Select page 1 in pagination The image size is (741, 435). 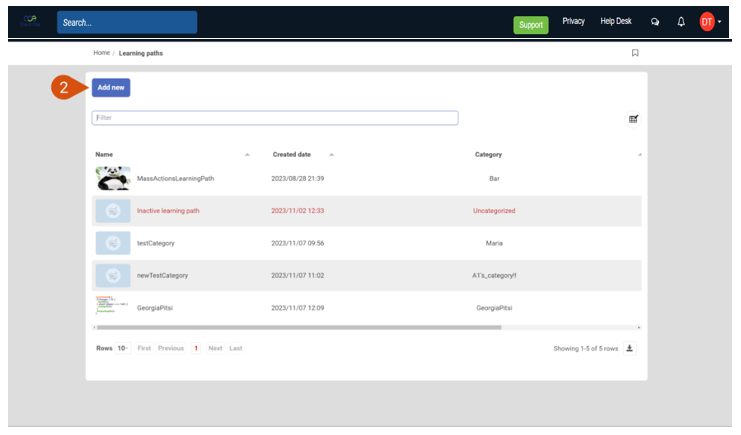pos(196,348)
